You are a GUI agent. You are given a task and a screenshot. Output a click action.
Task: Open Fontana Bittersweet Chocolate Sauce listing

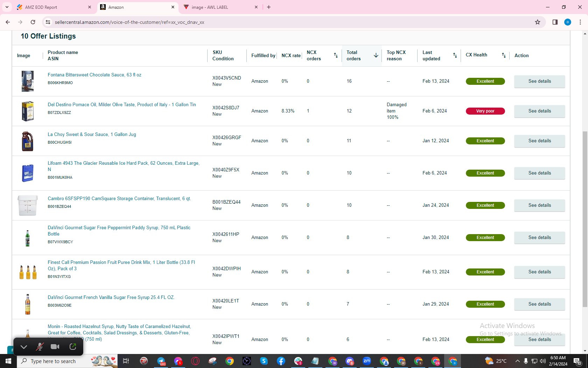[x=94, y=75]
